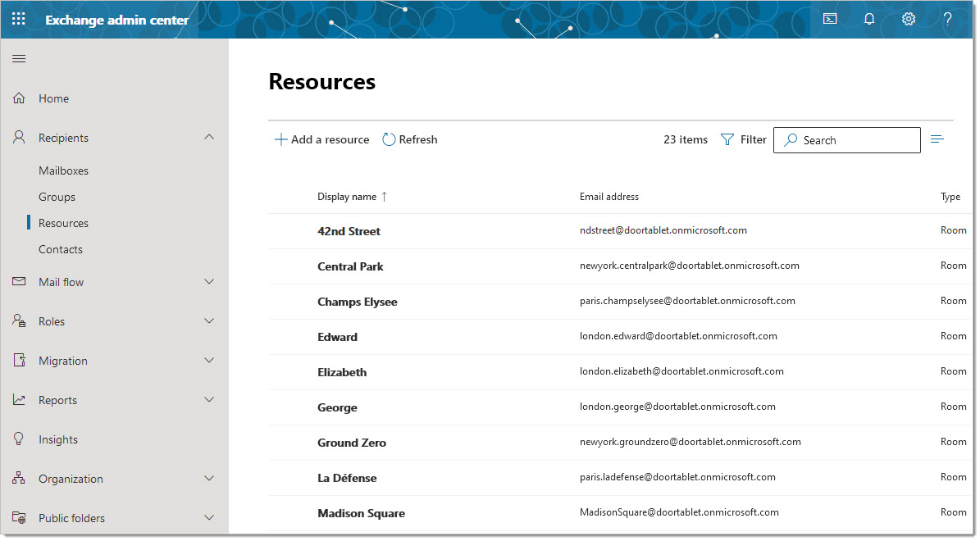Click the Mail flow envelope icon
980x541 pixels.
click(19, 282)
